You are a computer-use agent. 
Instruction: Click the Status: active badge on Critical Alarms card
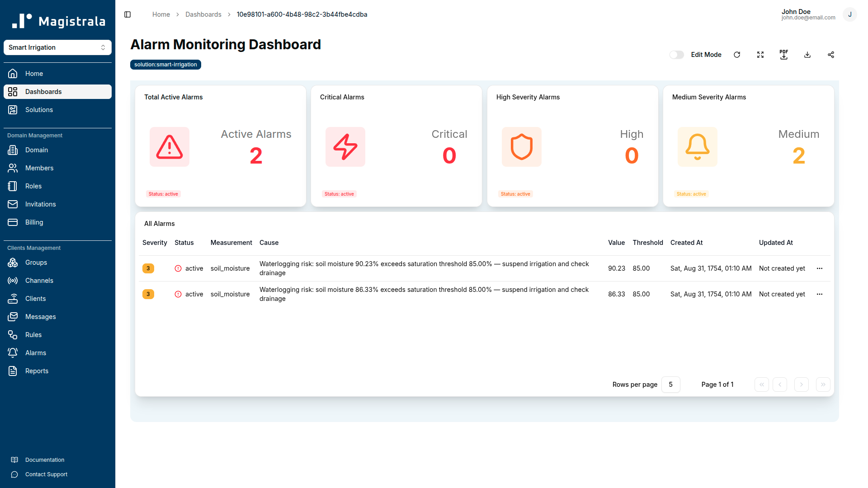tap(339, 194)
